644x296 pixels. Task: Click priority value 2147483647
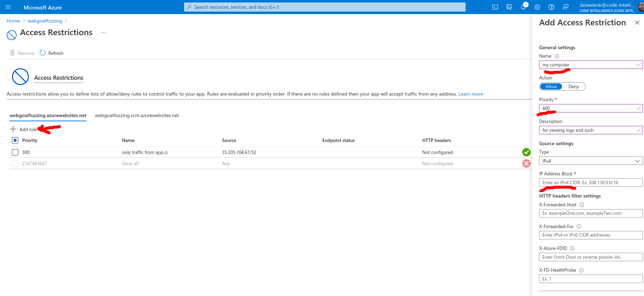(34, 163)
